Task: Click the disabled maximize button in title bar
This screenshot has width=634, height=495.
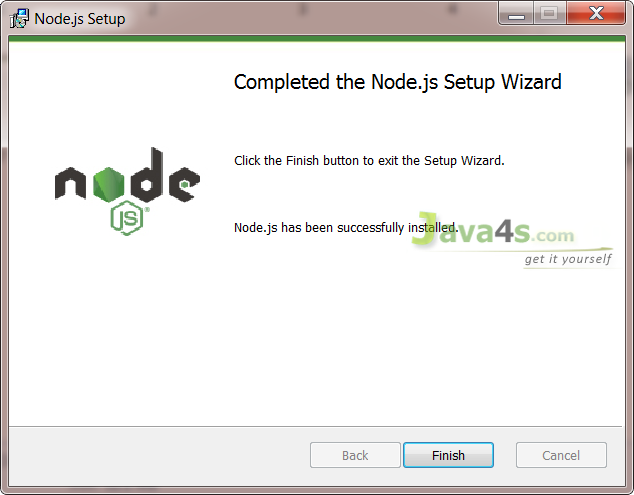Action: click(x=549, y=14)
